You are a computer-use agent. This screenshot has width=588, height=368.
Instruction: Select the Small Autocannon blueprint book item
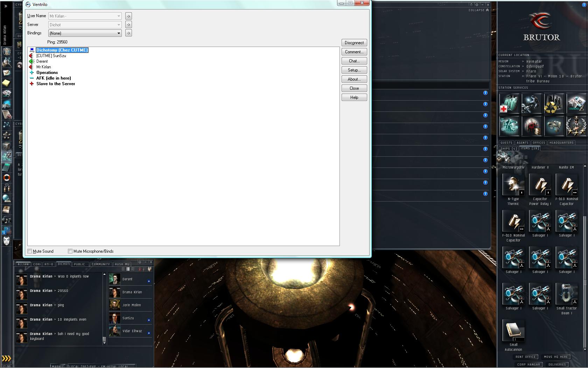513,335
